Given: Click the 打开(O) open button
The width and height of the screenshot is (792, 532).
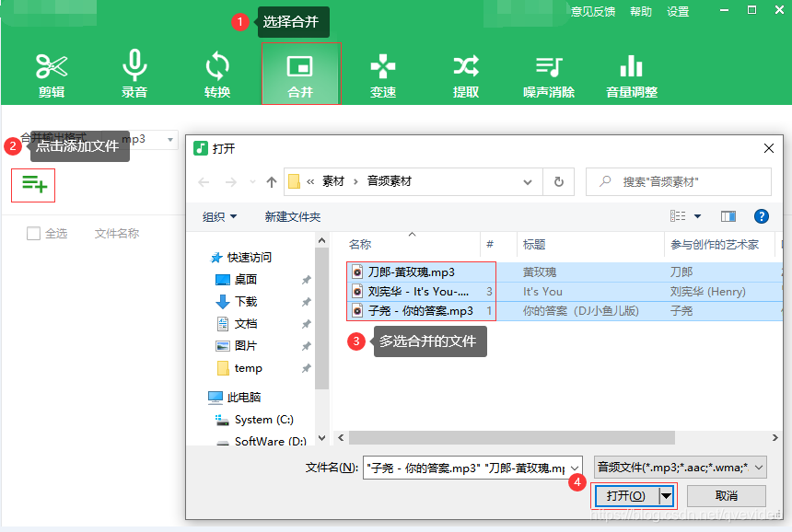Looking at the screenshot, I should [x=627, y=496].
